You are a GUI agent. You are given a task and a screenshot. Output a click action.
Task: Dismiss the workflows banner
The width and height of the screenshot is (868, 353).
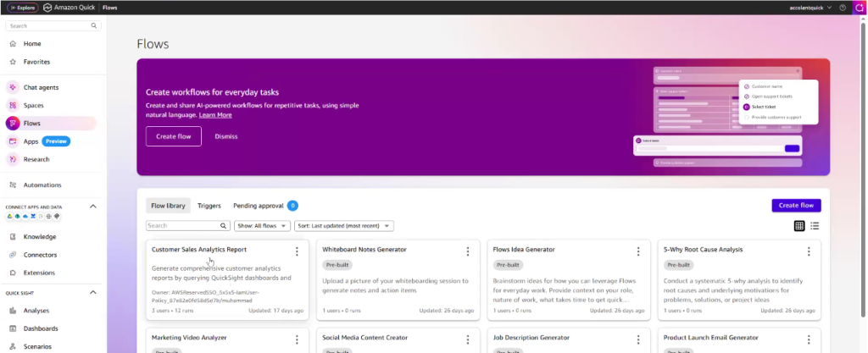pyautogui.click(x=225, y=136)
